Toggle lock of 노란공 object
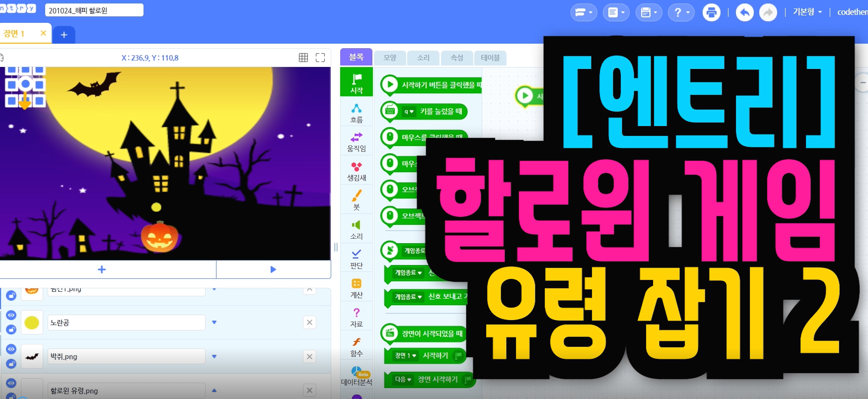The height and width of the screenshot is (399, 868). pos(11,330)
